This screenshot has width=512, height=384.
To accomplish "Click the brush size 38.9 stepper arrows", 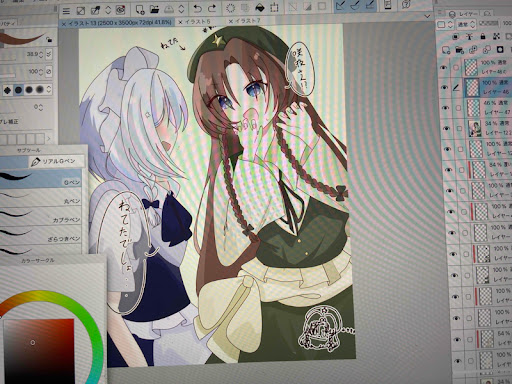I will pos(41,54).
